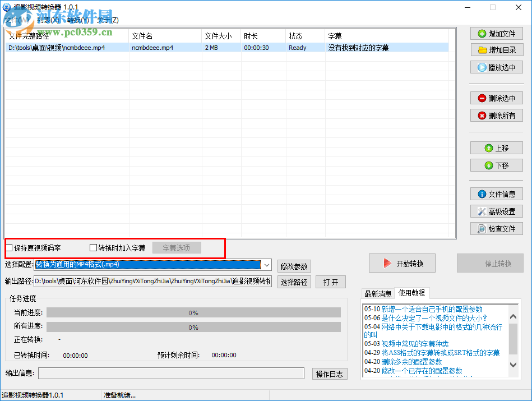Viewport: 532px width, 401px height.
Task: Click the 增加文件 add file button
Action: 496,34
